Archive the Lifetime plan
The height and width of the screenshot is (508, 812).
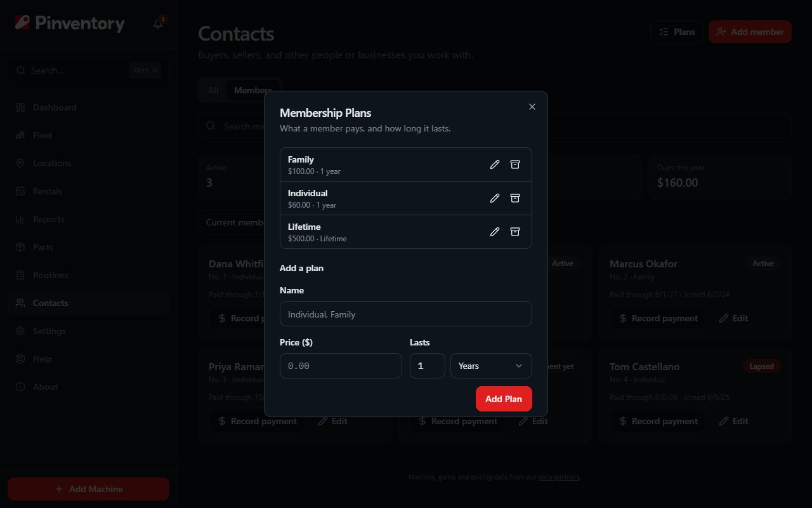click(x=515, y=232)
